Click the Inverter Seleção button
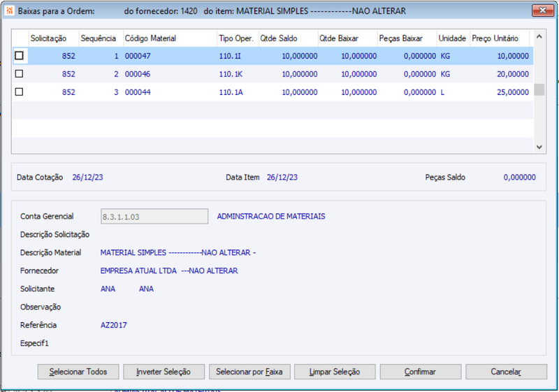This screenshot has height=392, width=559. tap(164, 372)
